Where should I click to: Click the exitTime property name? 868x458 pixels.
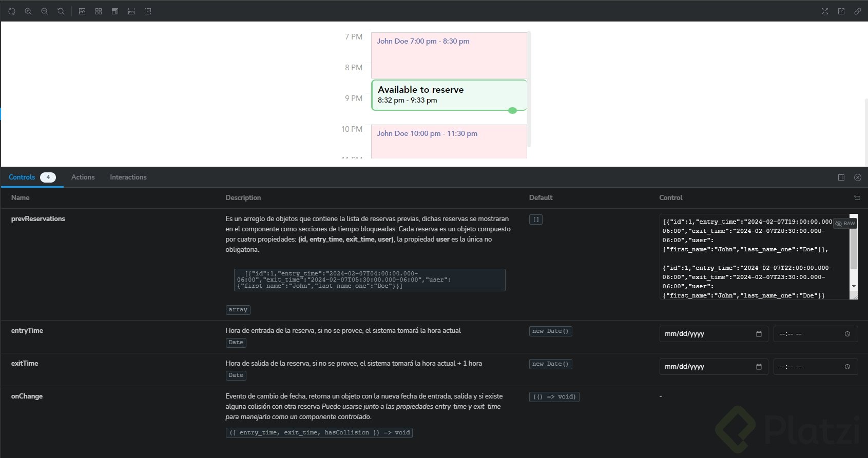[25, 363]
